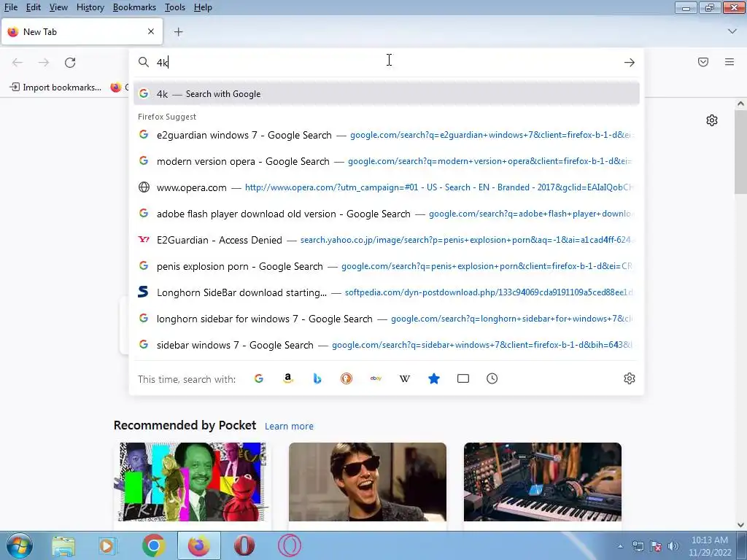Launch Google Chrome from taskbar
Viewport: 747px width, 560px height.
(x=153, y=545)
